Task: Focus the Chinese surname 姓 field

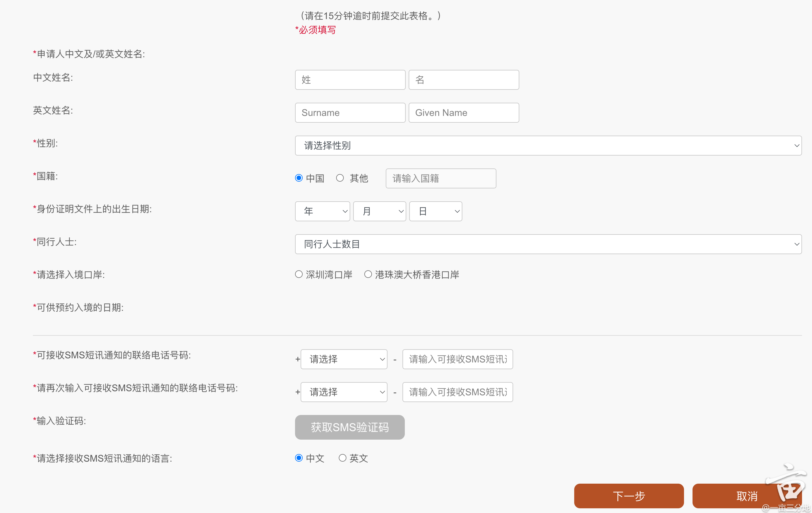Action: [350, 80]
